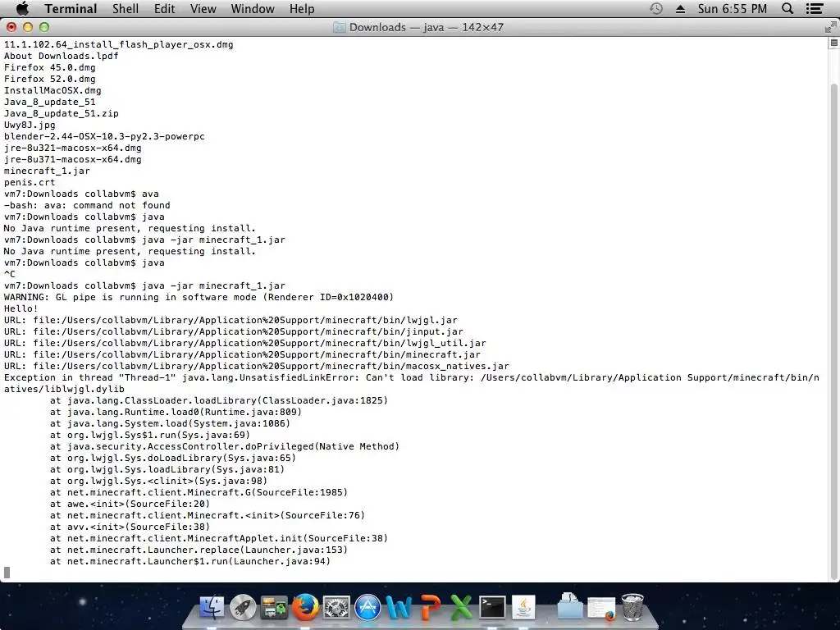Open Notification Center list icon
Image resolution: width=840 pixels, height=630 pixels.
(x=815, y=8)
